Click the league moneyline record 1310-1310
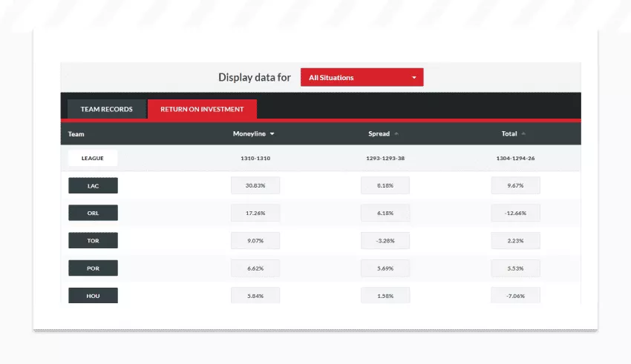This screenshot has width=631, height=364. (x=255, y=158)
